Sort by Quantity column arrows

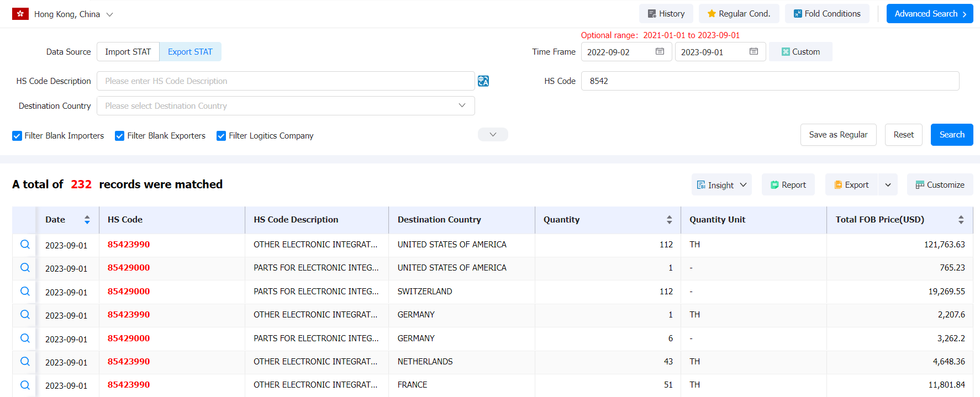click(669, 220)
